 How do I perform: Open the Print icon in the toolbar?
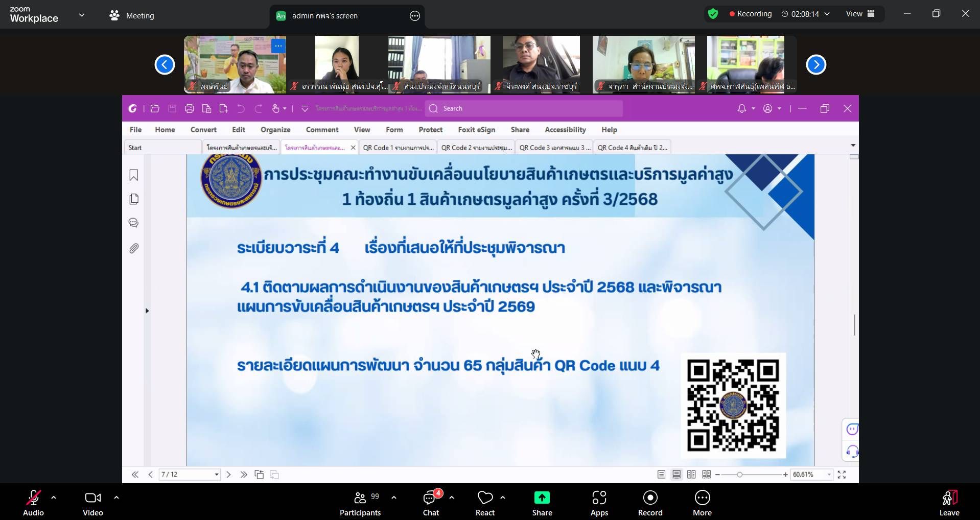190,108
